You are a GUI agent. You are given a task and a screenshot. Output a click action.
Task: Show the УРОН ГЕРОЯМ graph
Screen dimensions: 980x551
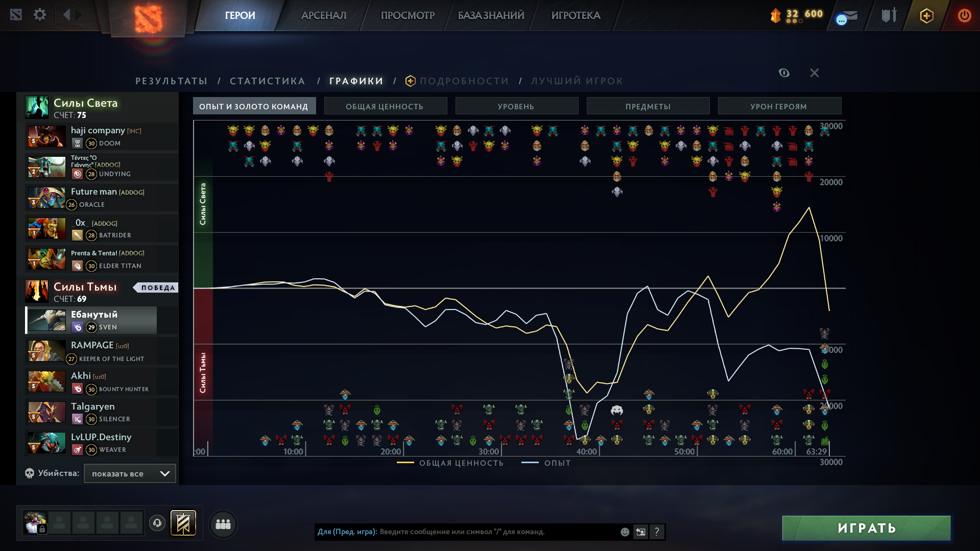[779, 106]
